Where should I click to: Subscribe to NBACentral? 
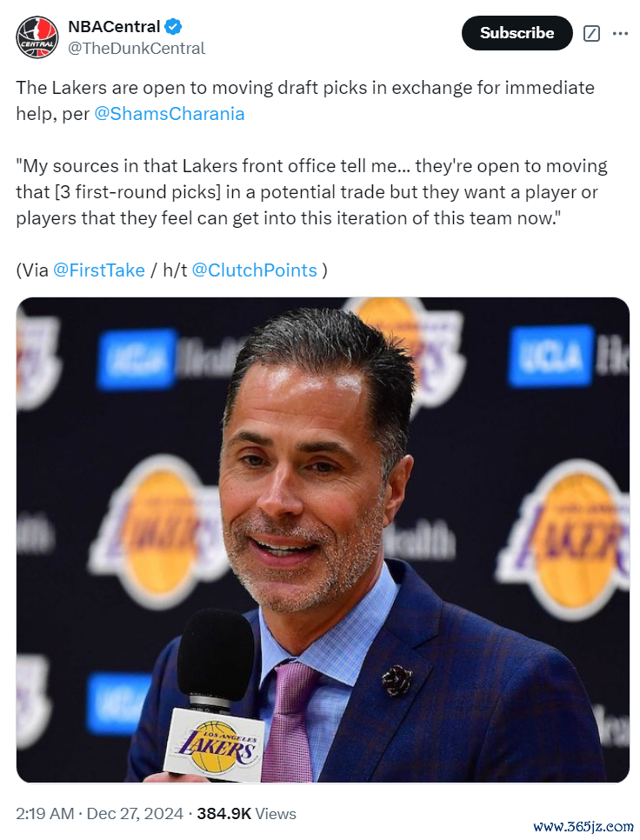[x=517, y=33]
